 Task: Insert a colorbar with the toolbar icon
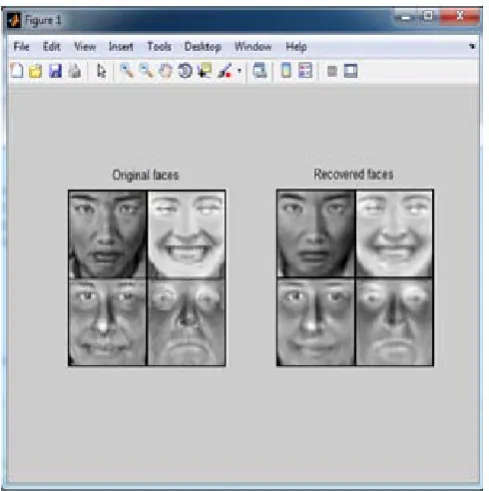[286, 71]
